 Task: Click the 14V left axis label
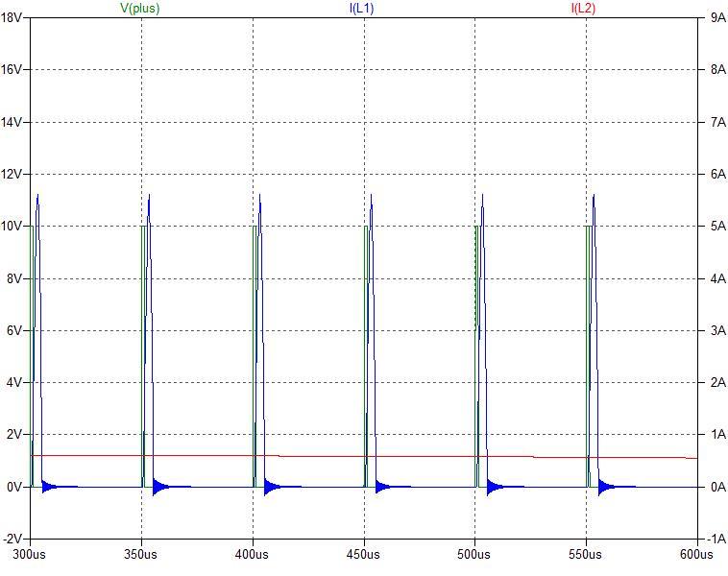pyautogui.click(x=12, y=122)
